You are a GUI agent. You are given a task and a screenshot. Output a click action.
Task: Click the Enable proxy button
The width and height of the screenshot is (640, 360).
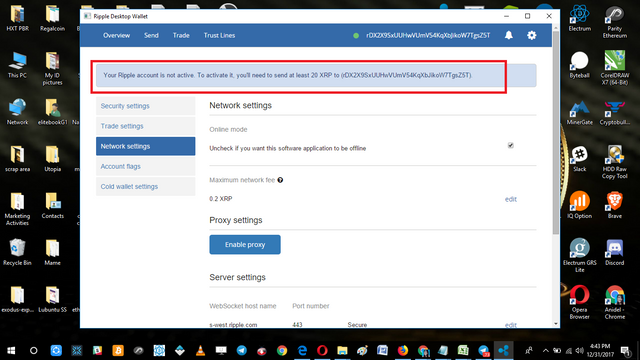(245, 244)
